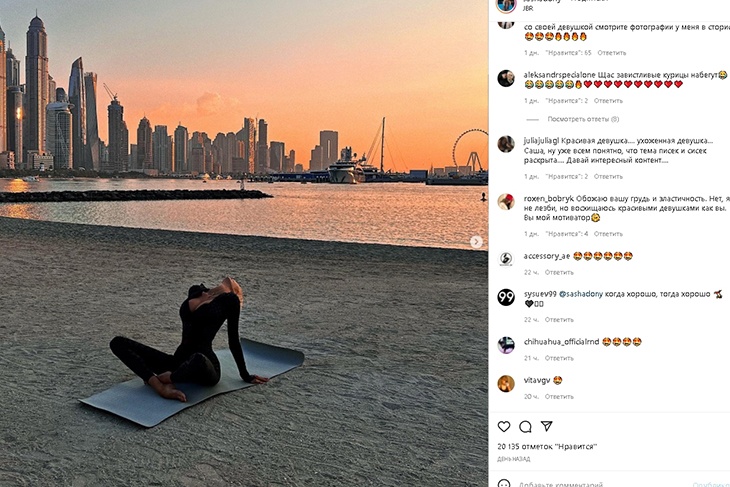730x487 pixels.
Task: Click emoji smiley icon in comment box
Action: click(504, 484)
